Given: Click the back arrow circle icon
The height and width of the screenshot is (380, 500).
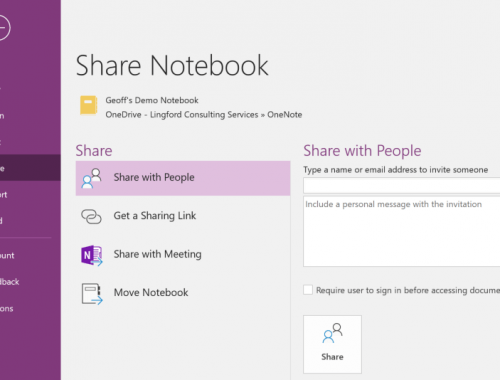Looking at the screenshot, I should pos(3,28).
